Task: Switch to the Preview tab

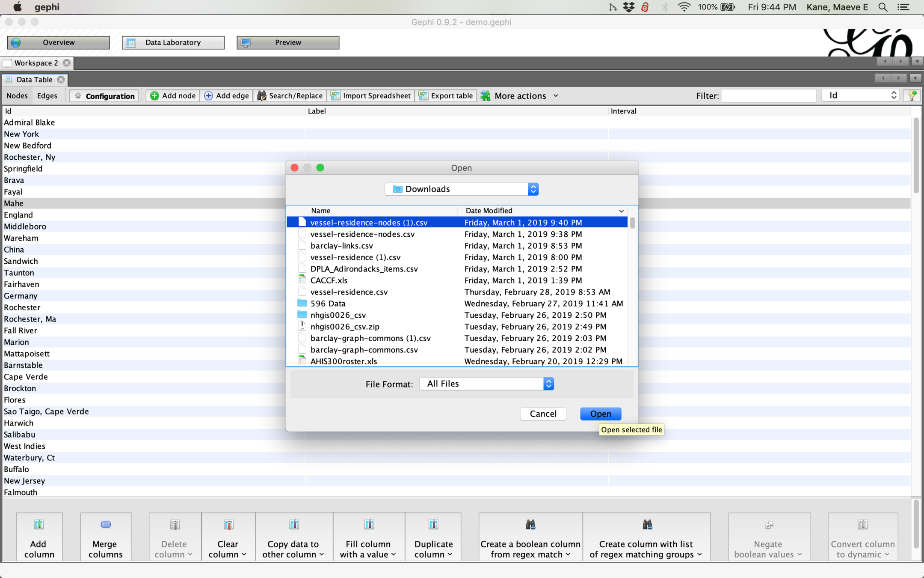Action: click(x=287, y=42)
